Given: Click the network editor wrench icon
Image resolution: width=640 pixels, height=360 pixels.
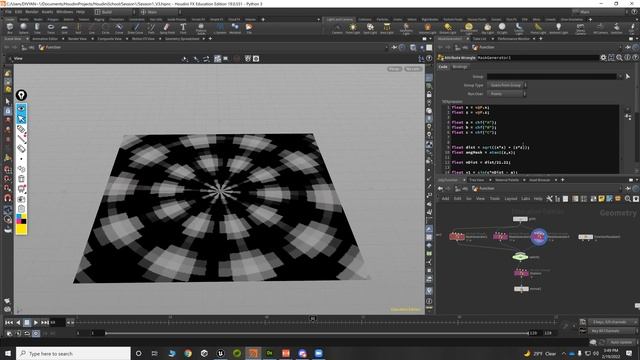Looking at the screenshot, I should [549, 199].
